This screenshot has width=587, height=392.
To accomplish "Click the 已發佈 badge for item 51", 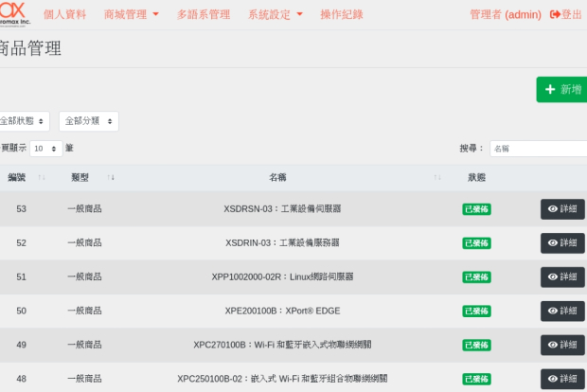I will click(476, 277).
